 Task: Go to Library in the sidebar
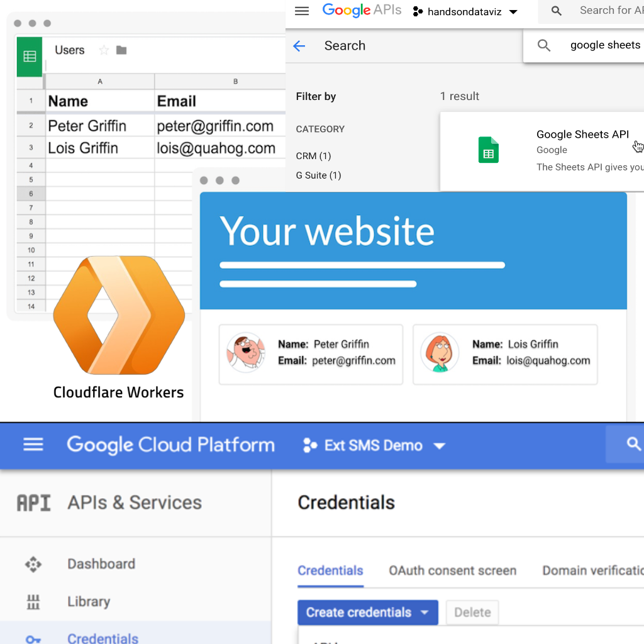pos(88,601)
